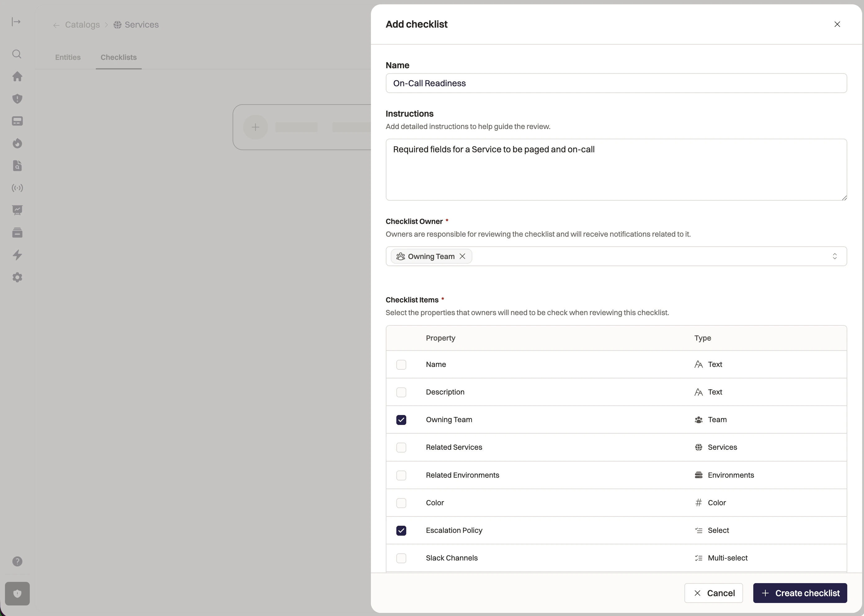Select the Checklists tab
Viewport: 864px width, 616px height.
118,57
